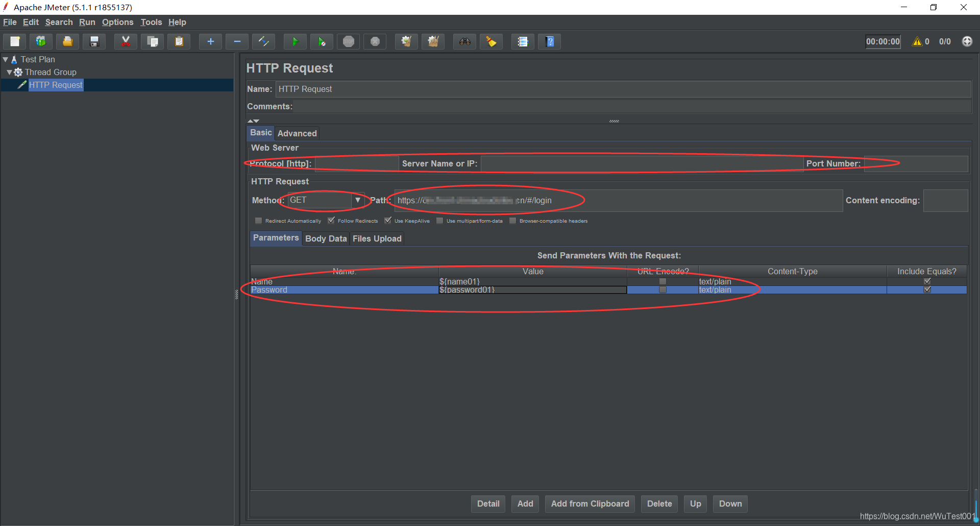Open the Search menu

coord(59,22)
